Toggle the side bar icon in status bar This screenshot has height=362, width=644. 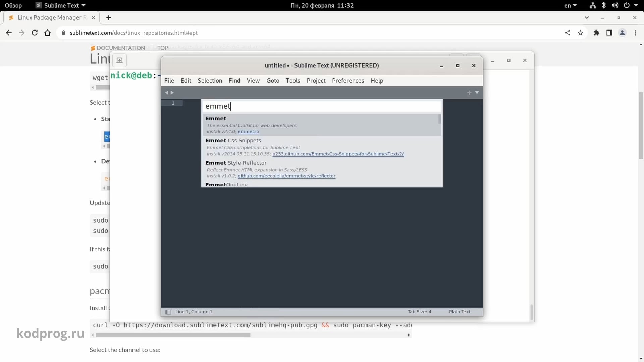(168, 312)
